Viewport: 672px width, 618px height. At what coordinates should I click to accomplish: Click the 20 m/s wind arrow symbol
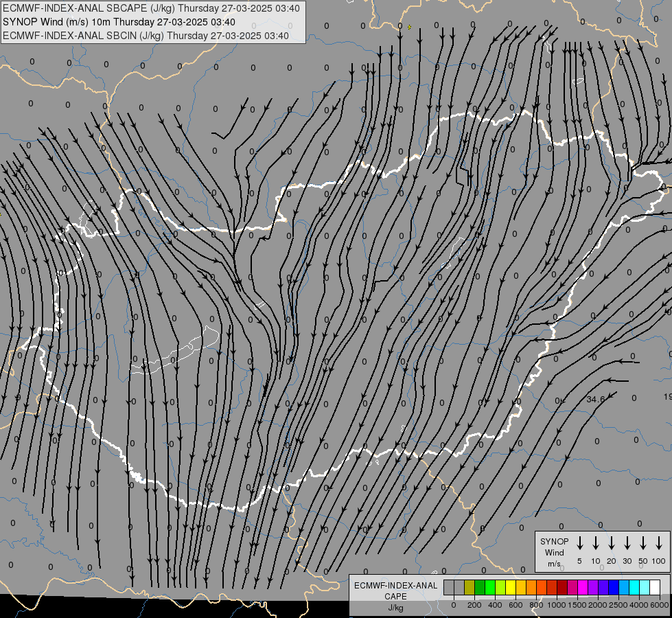(611, 543)
